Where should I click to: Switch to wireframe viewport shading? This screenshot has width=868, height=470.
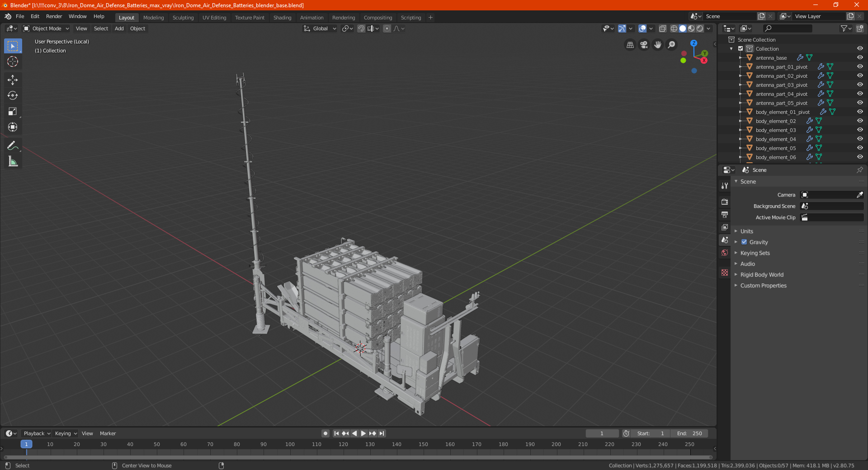click(x=674, y=28)
